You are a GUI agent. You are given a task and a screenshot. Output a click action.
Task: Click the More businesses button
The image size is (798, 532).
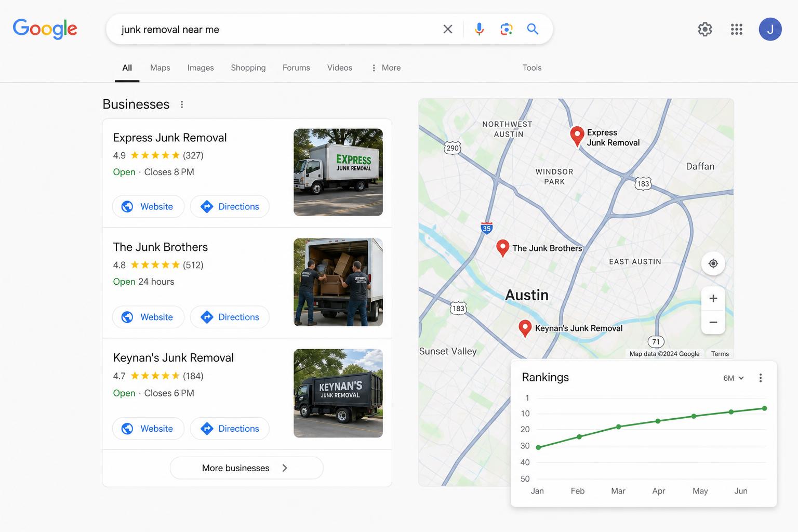(246, 468)
